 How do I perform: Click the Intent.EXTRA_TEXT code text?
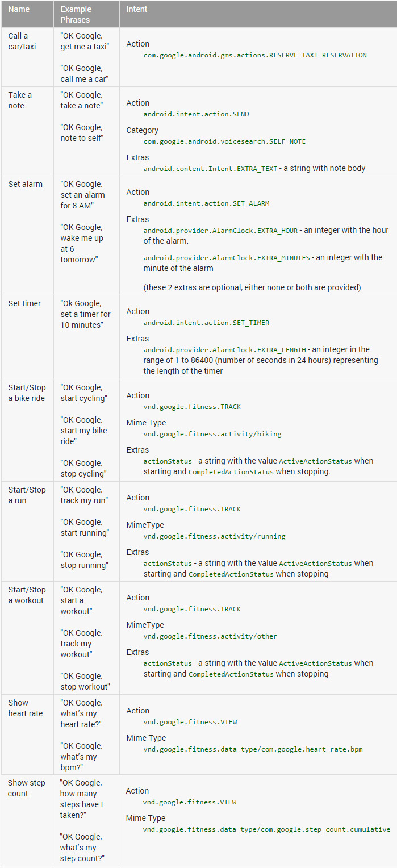(x=212, y=168)
